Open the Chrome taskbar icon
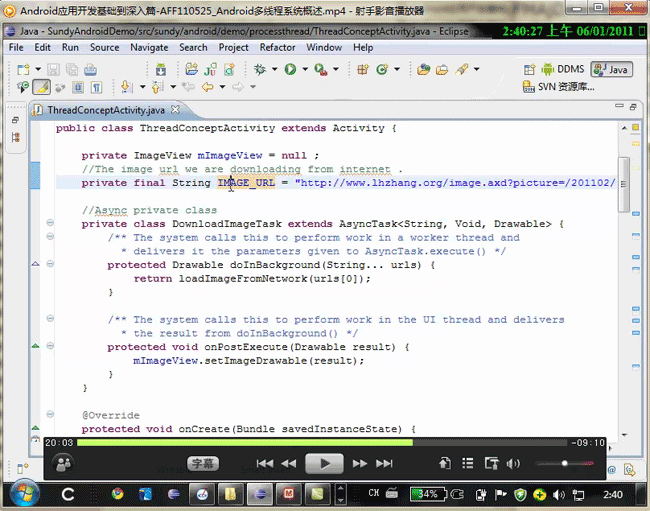Image resolution: width=650 pixels, height=511 pixels. pos(118,494)
